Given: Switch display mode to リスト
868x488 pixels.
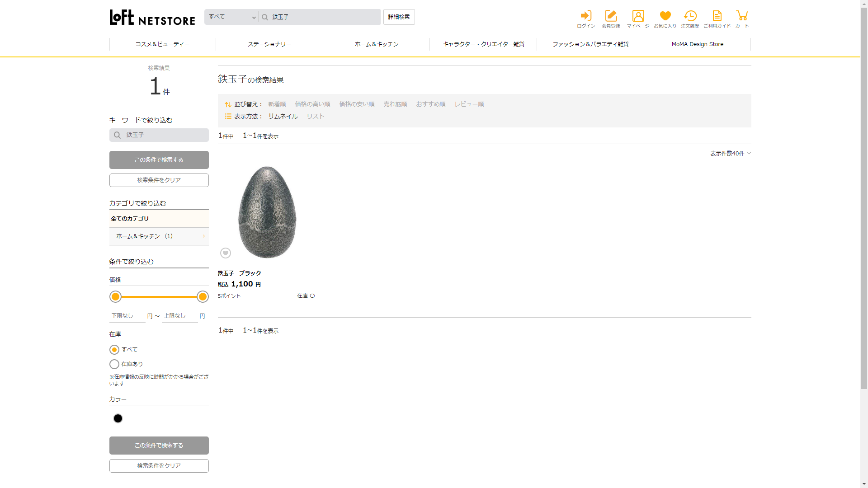Looking at the screenshot, I should click(316, 117).
